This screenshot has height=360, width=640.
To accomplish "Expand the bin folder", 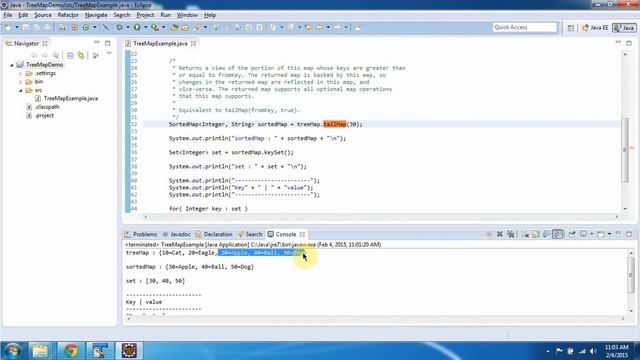I will (x=20, y=82).
